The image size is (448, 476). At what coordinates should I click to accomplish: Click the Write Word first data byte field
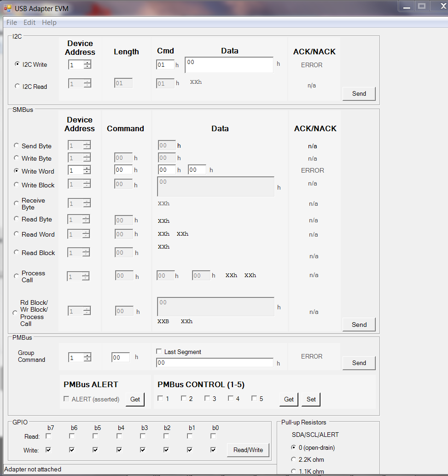point(167,170)
